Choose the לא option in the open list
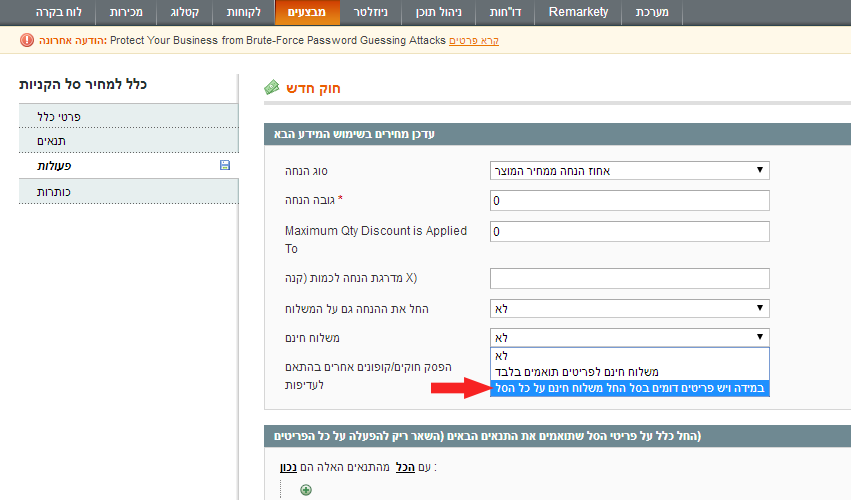The width and height of the screenshot is (851, 500). (x=629, y=355)
